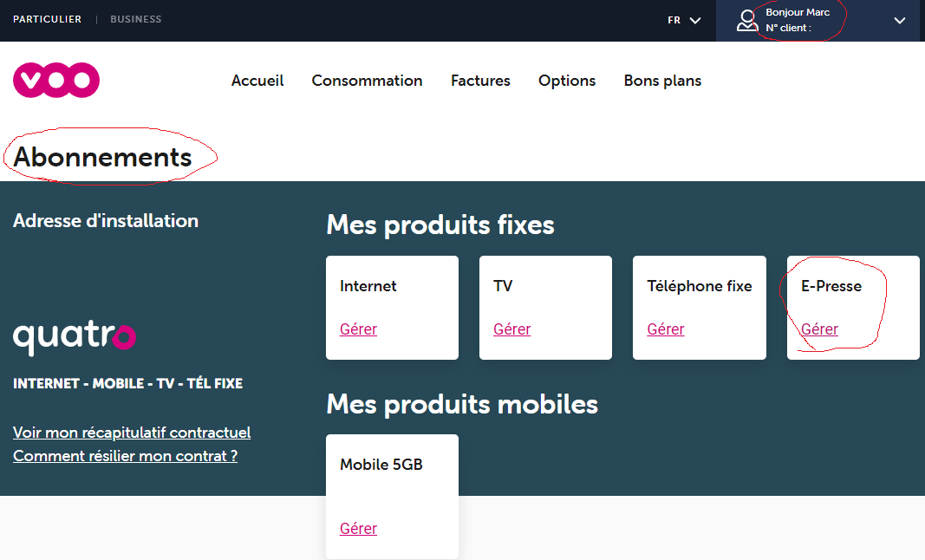The width and height of the screenshot is (925, 560).
Task: Click the user profile icon
Action: click(x=747, y=20)
